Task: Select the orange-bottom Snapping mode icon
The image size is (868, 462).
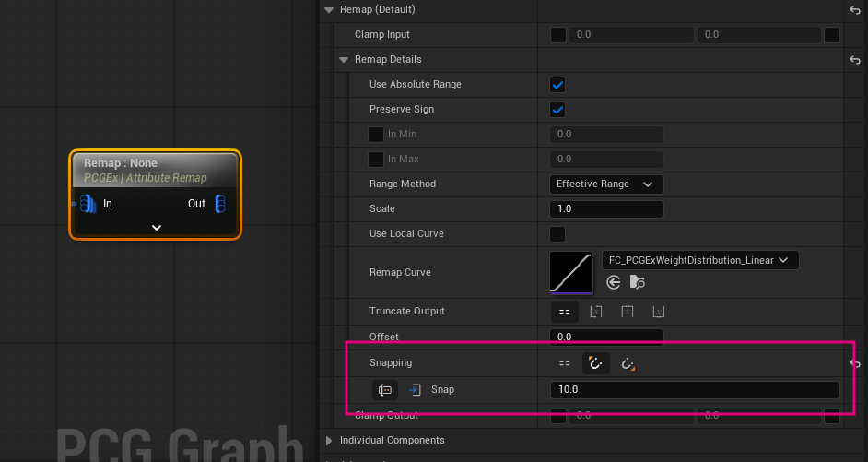Action: point(628,364)
